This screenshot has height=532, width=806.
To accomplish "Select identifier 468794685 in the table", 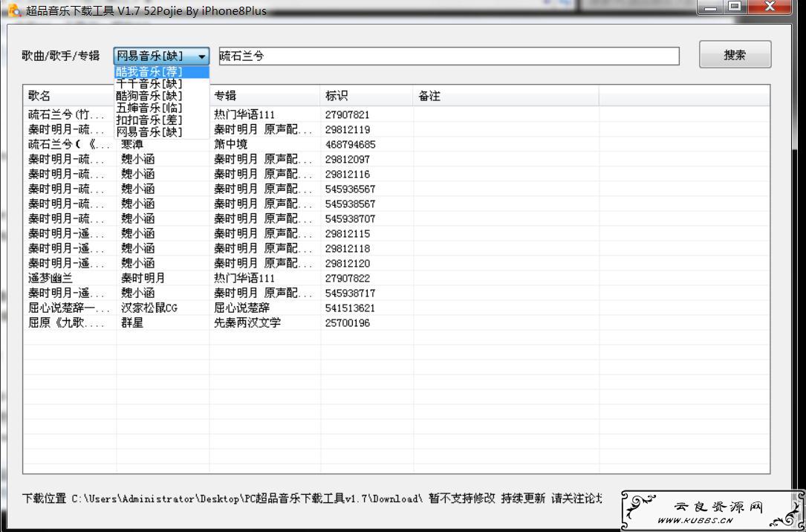I will pos(351,144).
